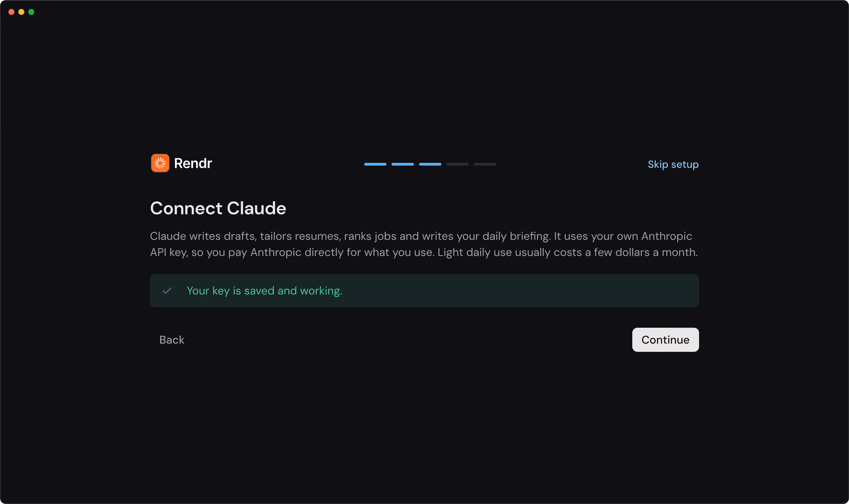Minimize the window with yellow button

point(21,12)
